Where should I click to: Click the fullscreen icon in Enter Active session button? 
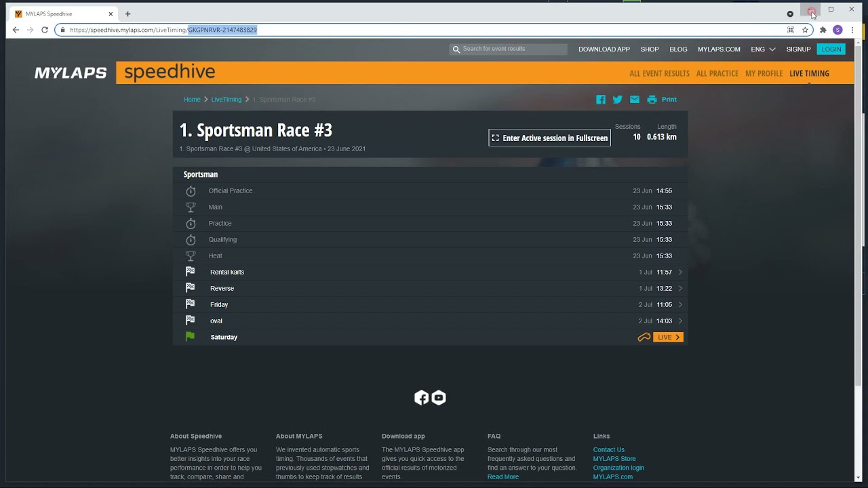[x=496, y=138]
